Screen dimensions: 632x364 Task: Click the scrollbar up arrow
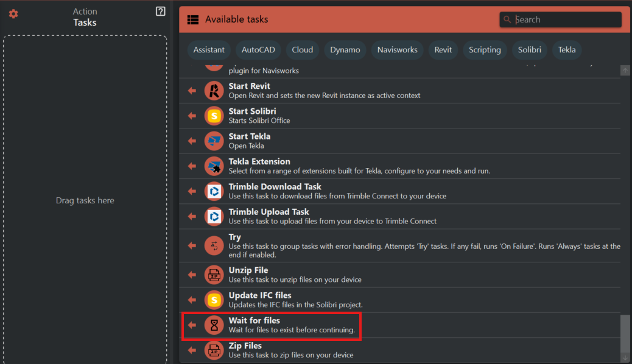click(625, 71)
